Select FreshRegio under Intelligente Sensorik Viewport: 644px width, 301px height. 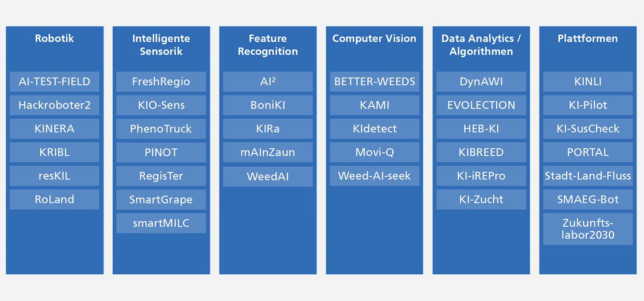(x=161, y=82)
